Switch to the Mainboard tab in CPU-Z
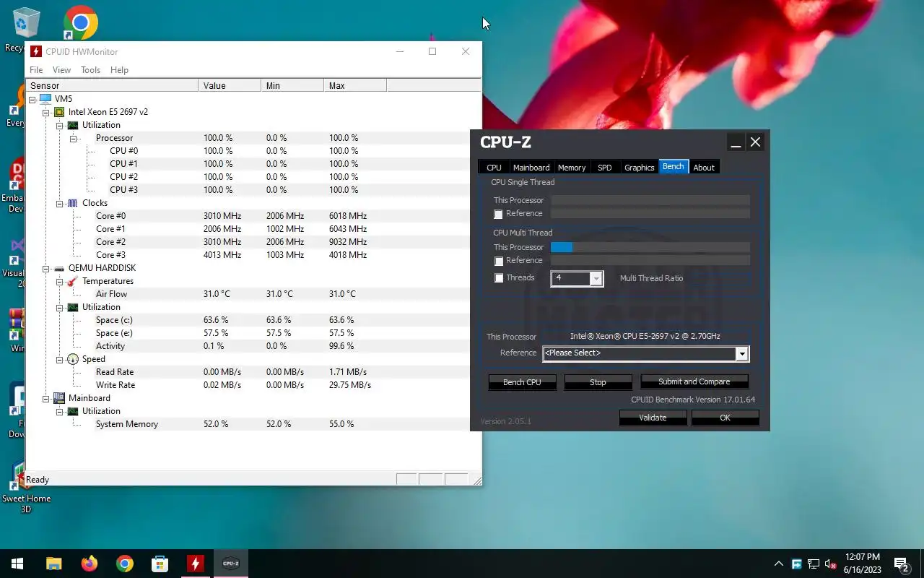The width and height of the screenshot is (924, 578). (531, 167)
